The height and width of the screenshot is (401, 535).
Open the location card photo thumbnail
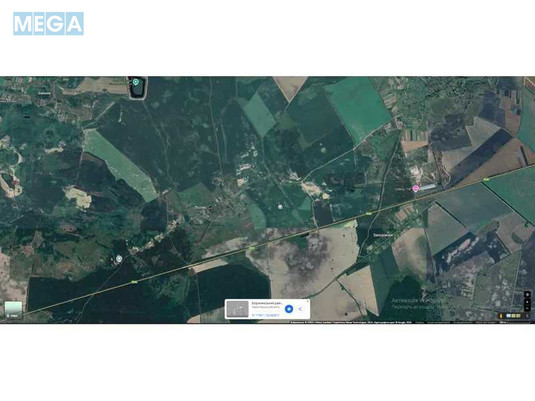(237, 309)
